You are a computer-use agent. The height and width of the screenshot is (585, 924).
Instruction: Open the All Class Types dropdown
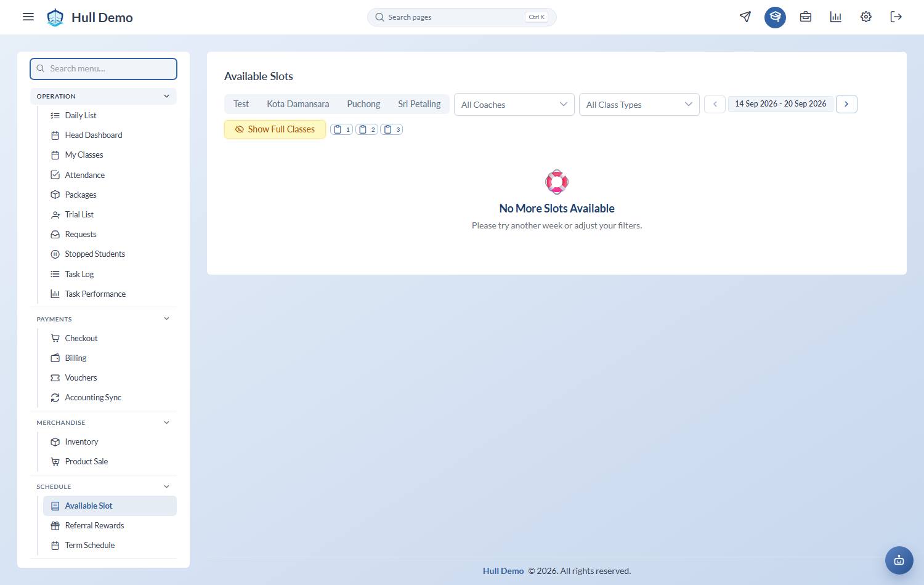click(x=639, y=105)
